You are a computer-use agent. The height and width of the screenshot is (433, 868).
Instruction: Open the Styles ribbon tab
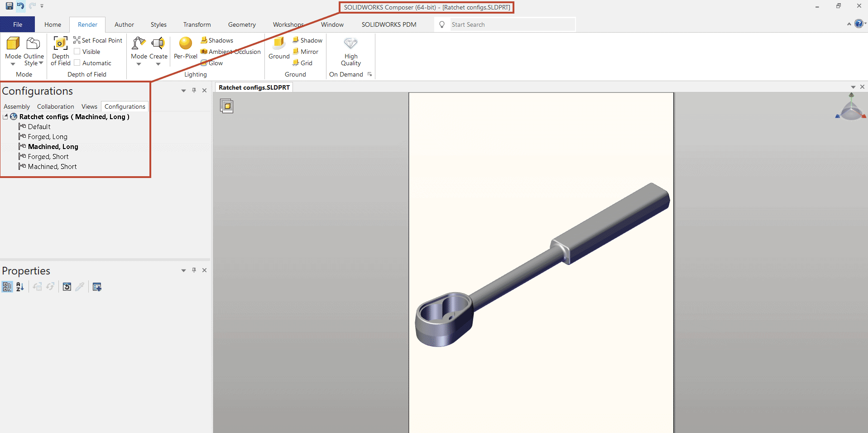pyautogui.click(x=158, y=24)
